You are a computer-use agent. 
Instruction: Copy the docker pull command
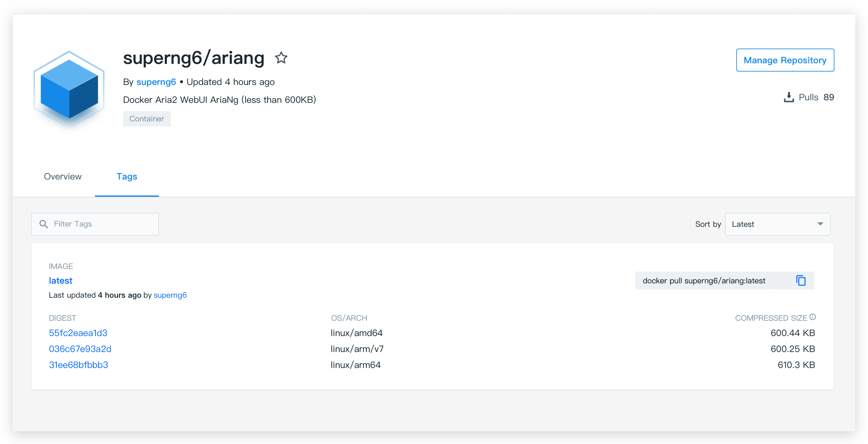(x=801, y=280)
